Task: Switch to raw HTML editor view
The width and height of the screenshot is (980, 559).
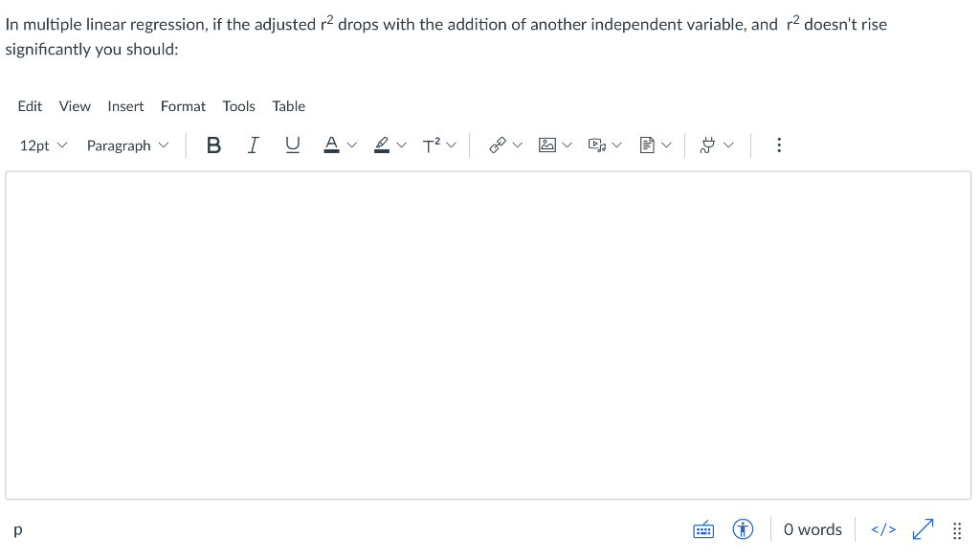Action: click(882, 528)
